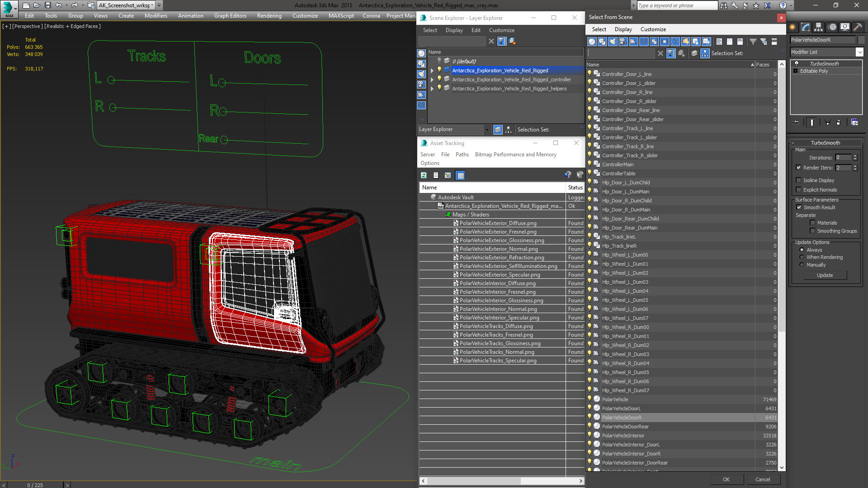The width and height of the screenshot is (868, 488).
Task: Enable Separate by Materials checkbox
Action: coord(812,223)
